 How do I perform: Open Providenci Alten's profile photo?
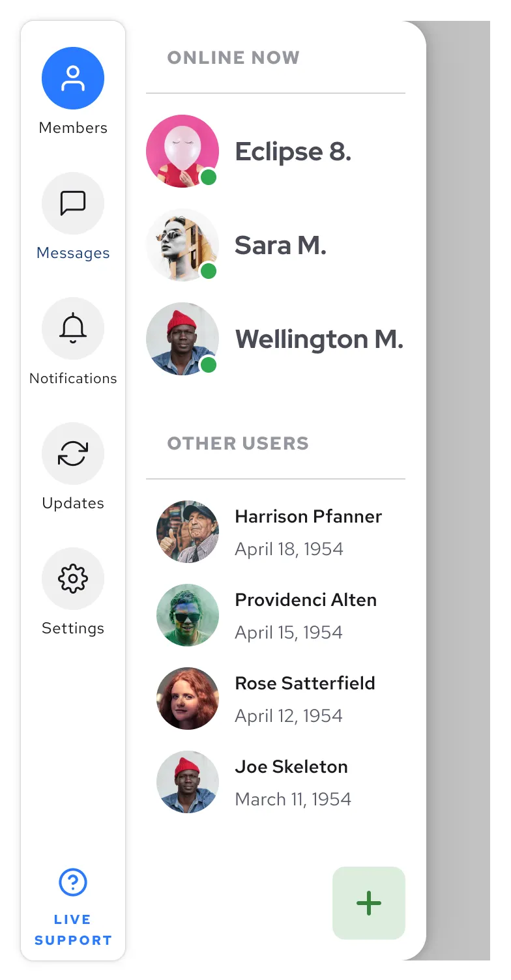(x=188, y=615)
